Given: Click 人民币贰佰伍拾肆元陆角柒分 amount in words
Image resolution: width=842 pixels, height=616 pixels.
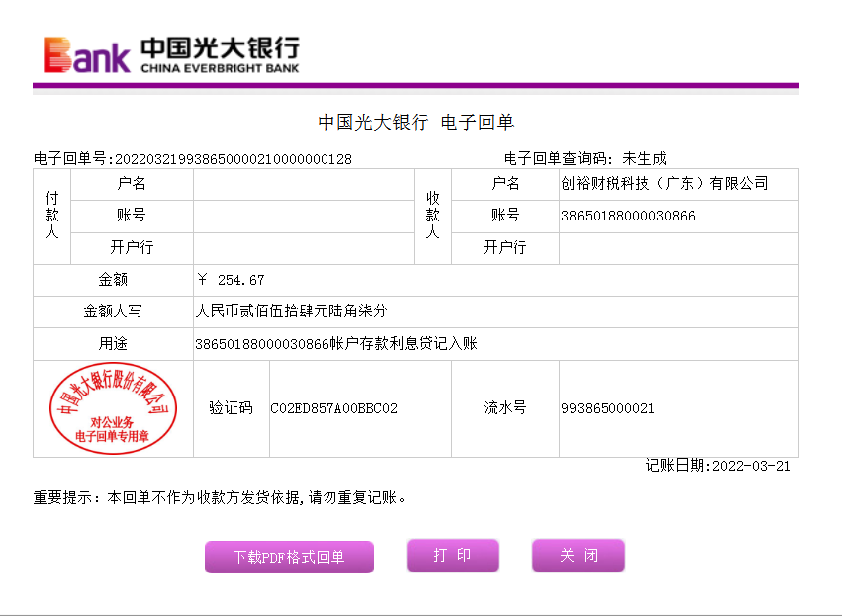Looking at the screenshot, I should tap(291, 311).
